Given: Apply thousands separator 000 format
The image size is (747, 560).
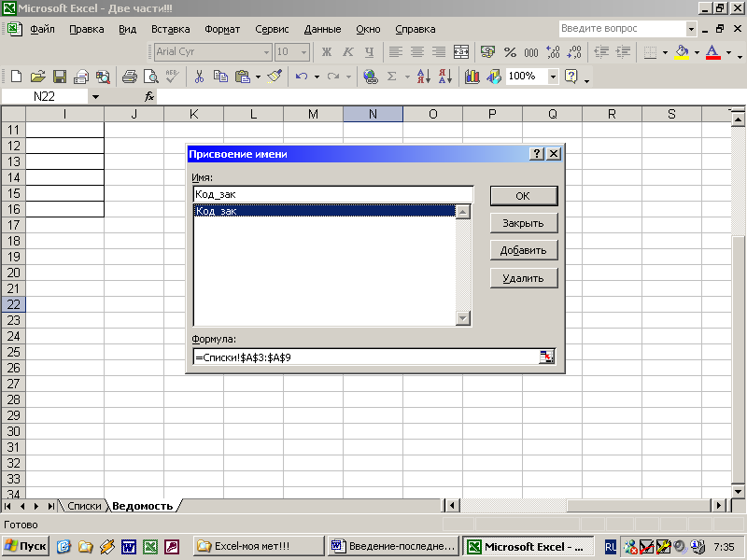Looking at the screenshot, I should (x=531, y=52).
